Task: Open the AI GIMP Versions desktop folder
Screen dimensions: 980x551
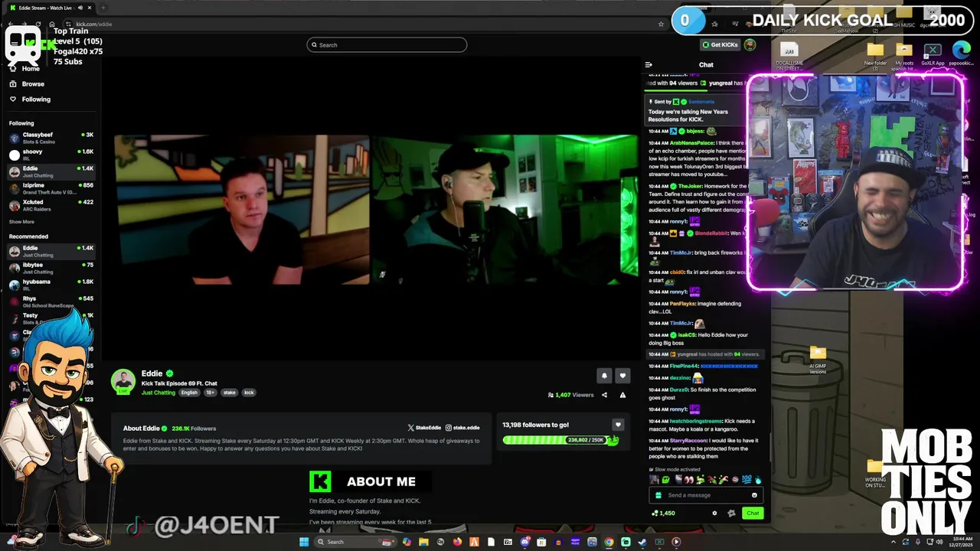Action: [818, 359]
